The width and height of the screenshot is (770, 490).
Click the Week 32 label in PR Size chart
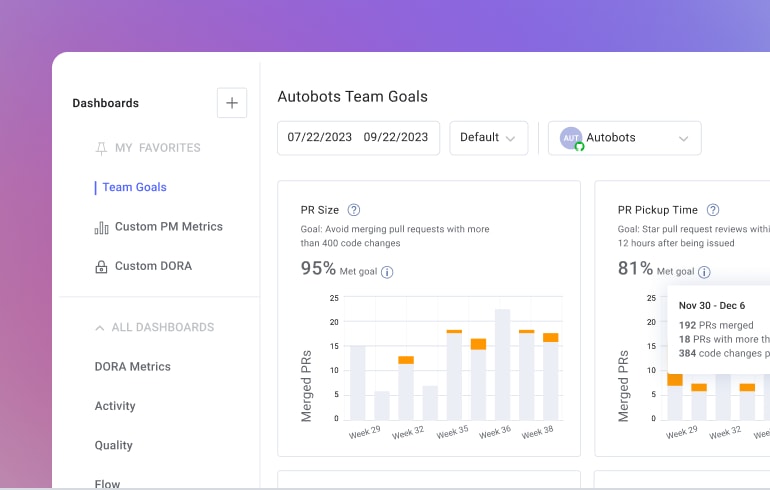coord(408,432)
